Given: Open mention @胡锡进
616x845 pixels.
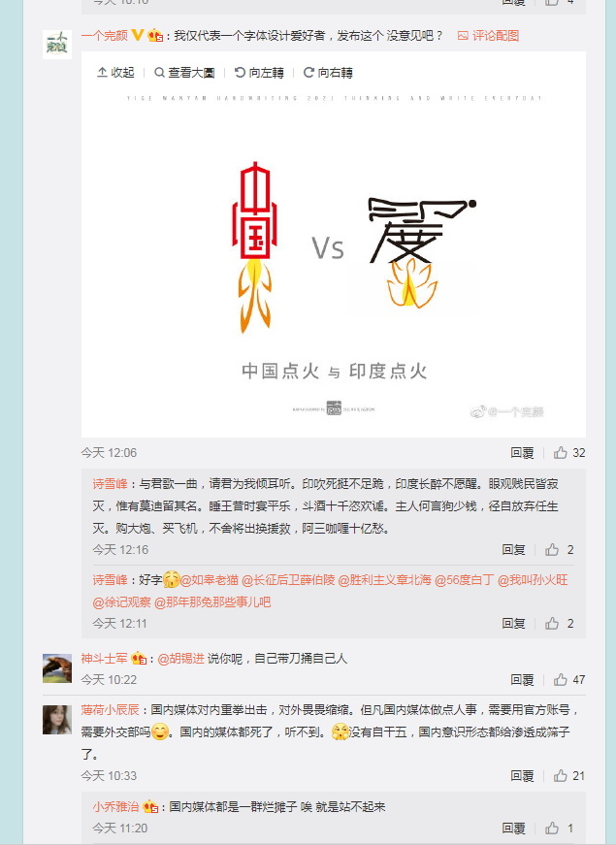Looking at the screenshot, I should (x=181, y=658).
